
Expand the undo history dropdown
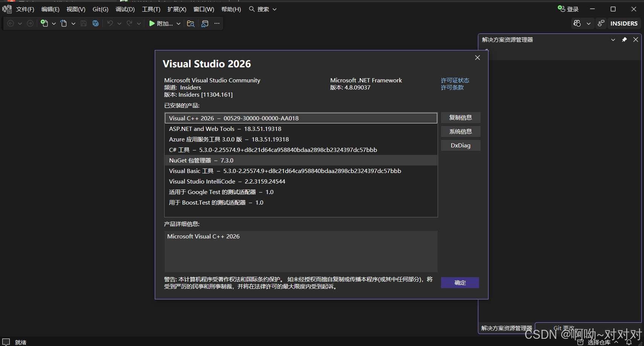point(119,23)
